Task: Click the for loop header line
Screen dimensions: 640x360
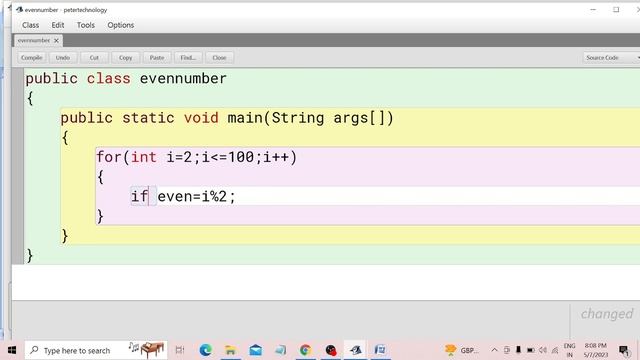Action: pos(196,157)
